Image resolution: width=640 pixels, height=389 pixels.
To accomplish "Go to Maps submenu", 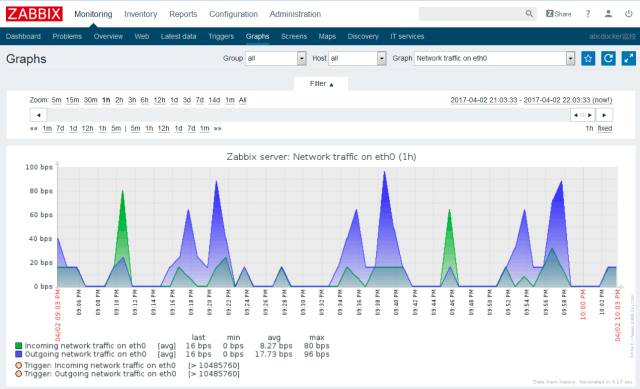I will 327,36.
